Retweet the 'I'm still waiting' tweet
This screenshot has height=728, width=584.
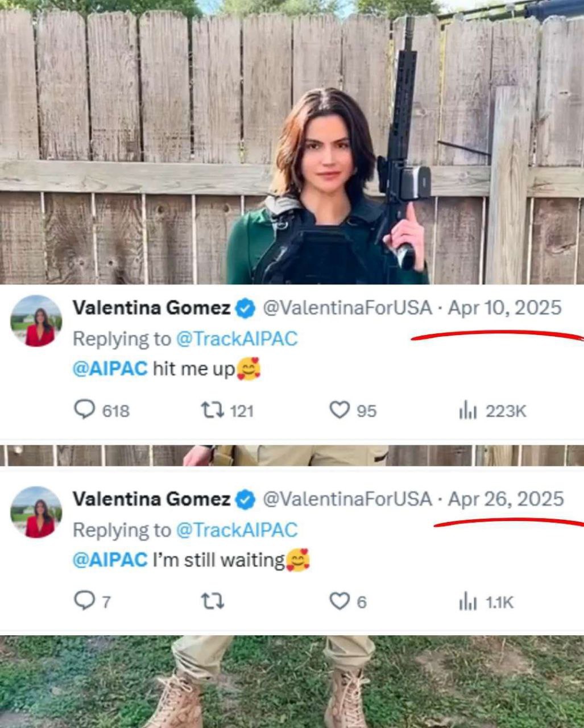point(212,601)
